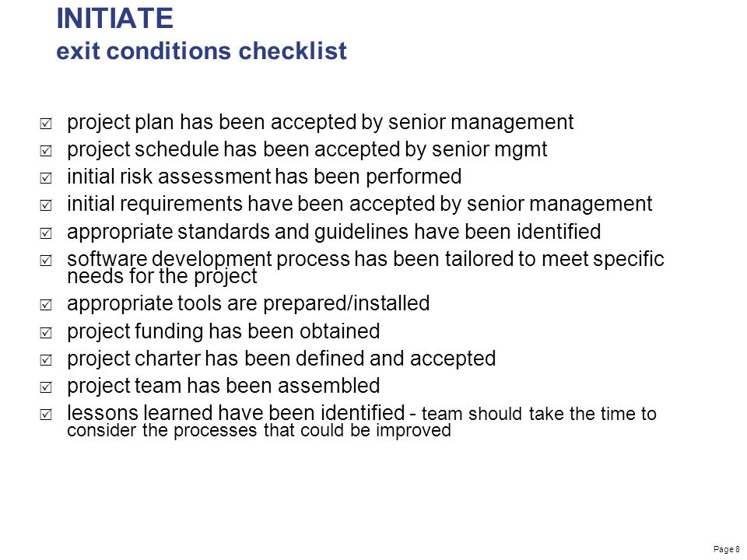Viewport: 747px width, 560px height.
Task: Check the initial risk assessment checkbox
Action: tap(46, 178)
